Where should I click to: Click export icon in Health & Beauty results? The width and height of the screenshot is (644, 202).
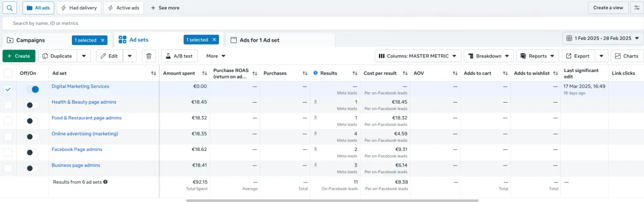316,102
